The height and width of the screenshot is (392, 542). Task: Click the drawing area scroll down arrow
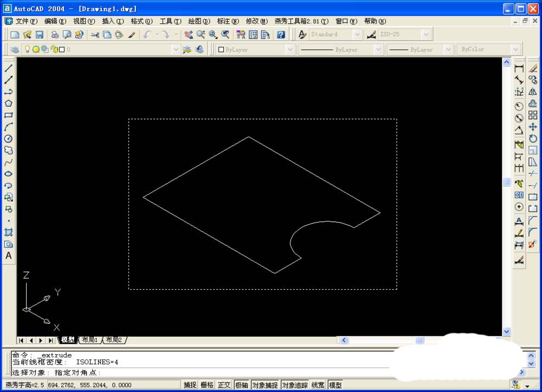click(x=506, y=331)
